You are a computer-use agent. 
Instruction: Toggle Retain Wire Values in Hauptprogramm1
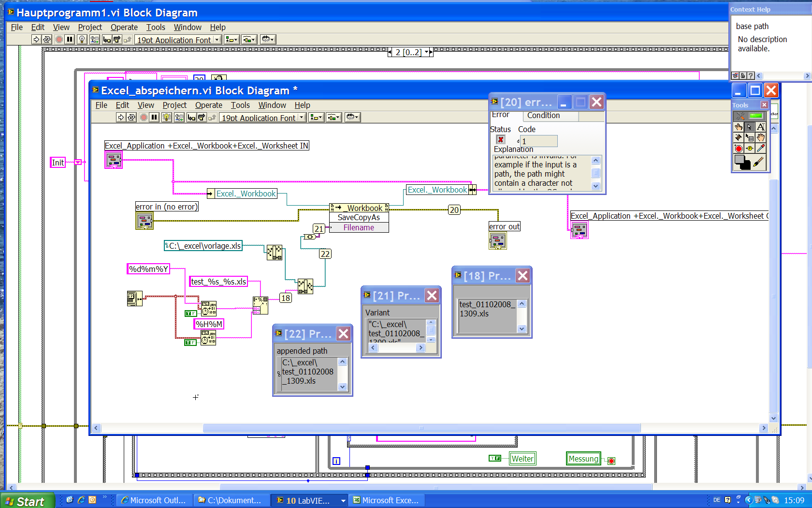tap(95, 39)
